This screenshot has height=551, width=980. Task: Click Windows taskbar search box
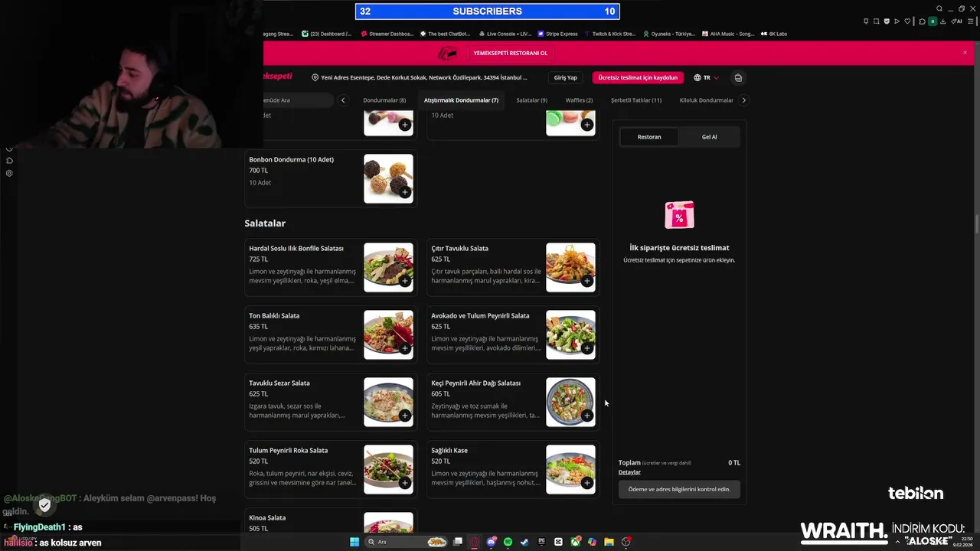pyautogui.click(x=406, y=542)
